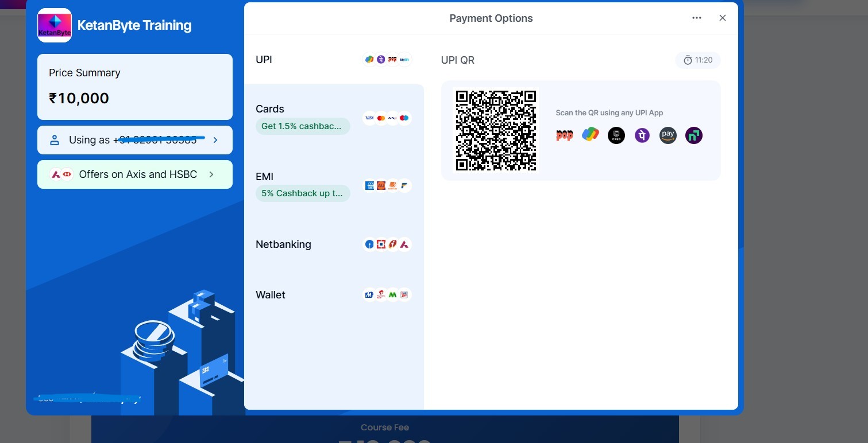Click the Amex icon in EMI row
Image resolution: width=868 pixels, height=443 pixels.
(x=369, y=185)
